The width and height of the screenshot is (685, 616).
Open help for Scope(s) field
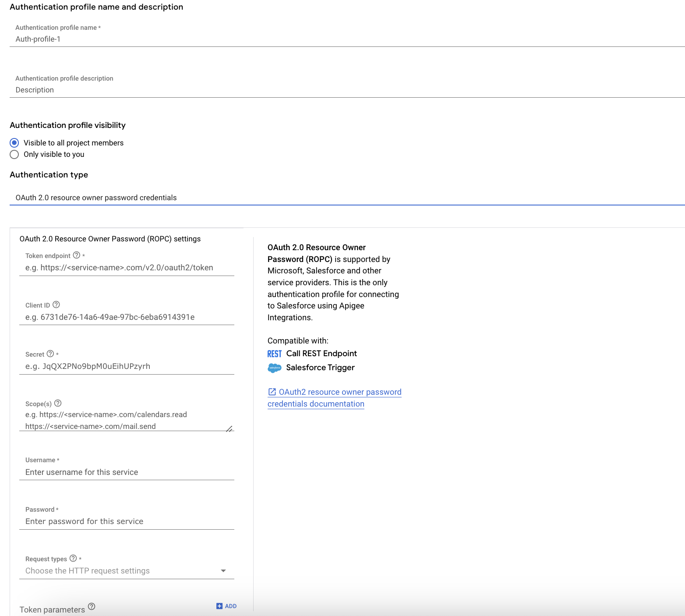click(x=58, y=403)
